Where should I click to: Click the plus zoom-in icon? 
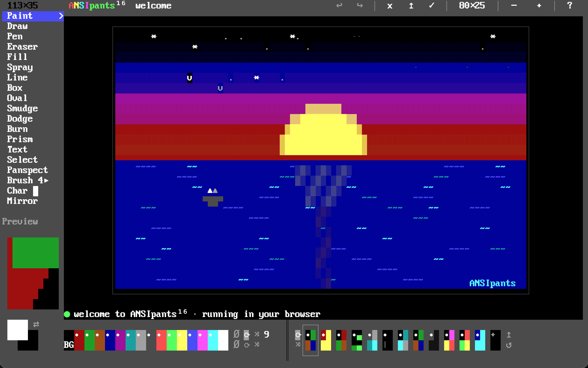click(539, 6)
